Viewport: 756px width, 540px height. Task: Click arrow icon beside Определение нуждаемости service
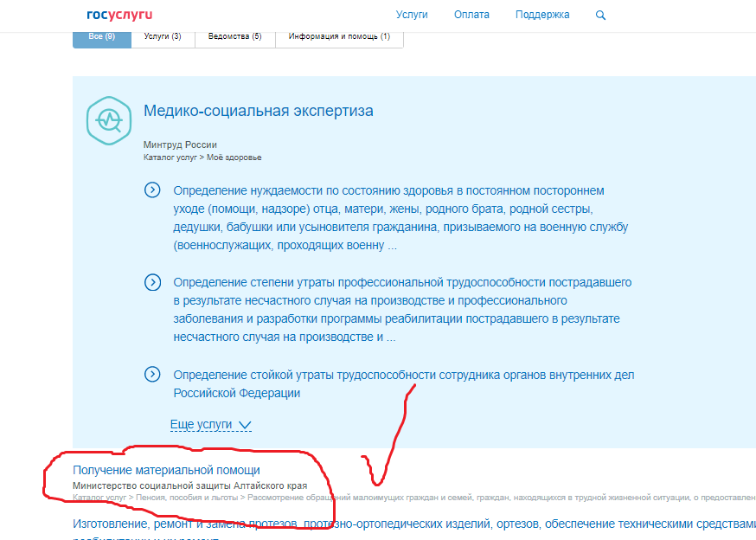click(152, 190)
